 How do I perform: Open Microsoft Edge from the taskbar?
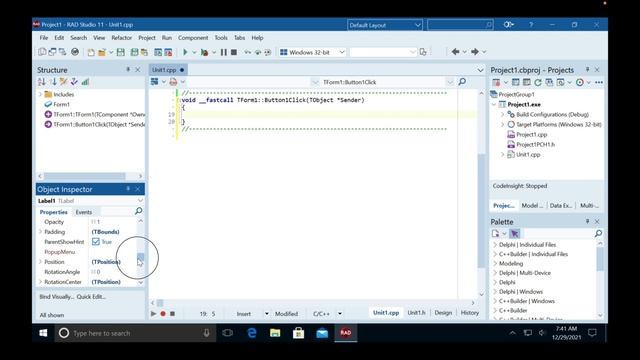[252, 333]
